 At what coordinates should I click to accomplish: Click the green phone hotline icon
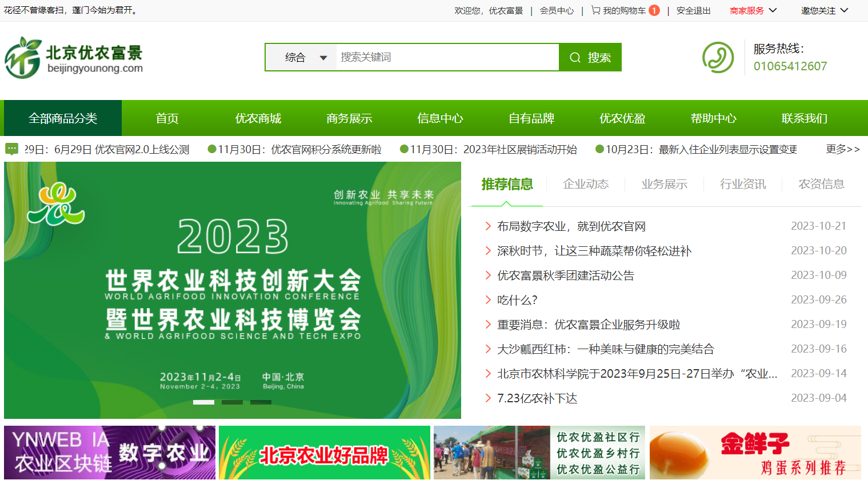coord(718,58)
